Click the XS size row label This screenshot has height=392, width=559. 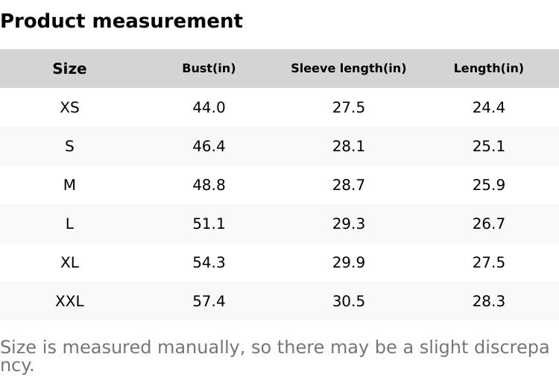pos(69,107)
